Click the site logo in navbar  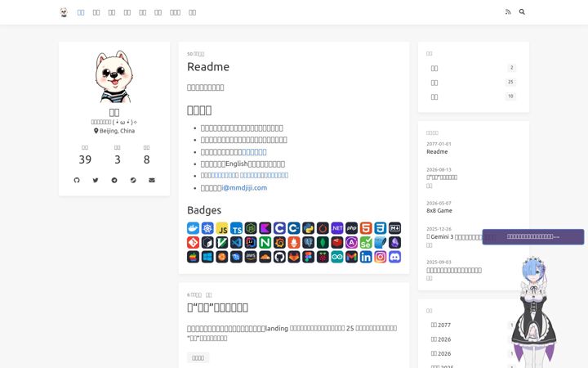(x=64, y=12)
